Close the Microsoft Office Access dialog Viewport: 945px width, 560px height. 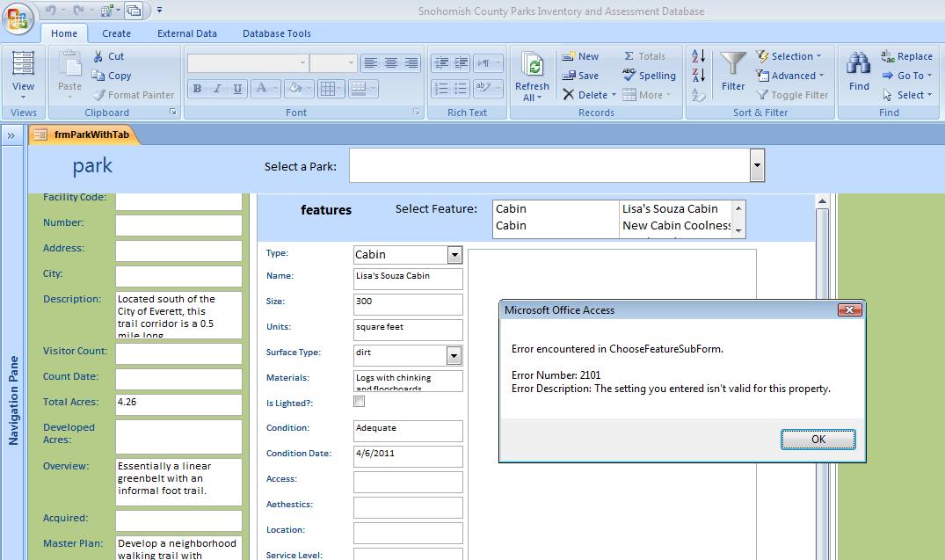[x=850, y=309]
